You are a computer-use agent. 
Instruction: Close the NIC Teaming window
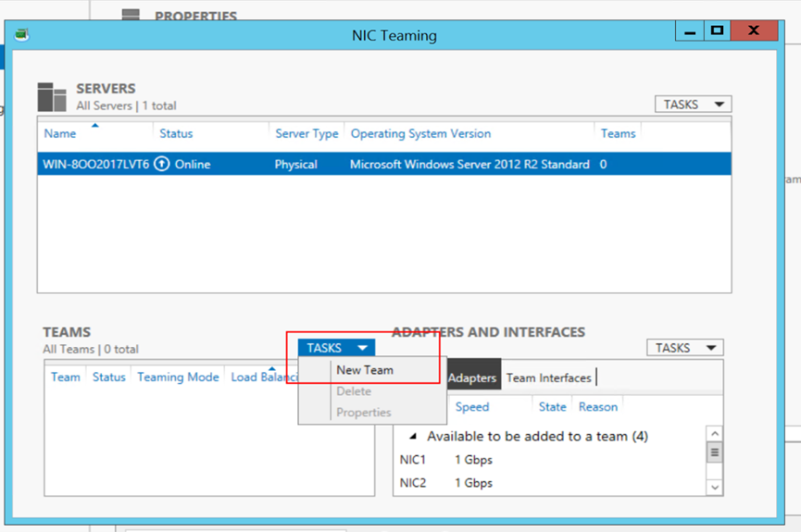click(x=754, y=31)
